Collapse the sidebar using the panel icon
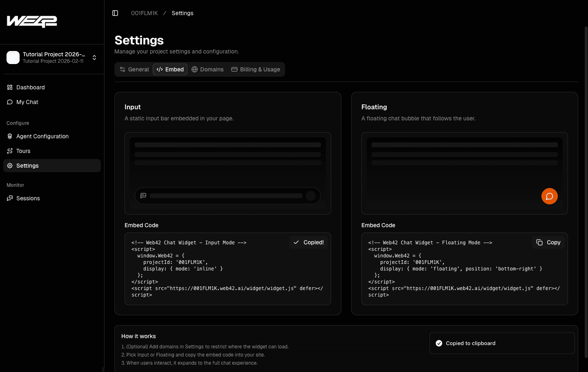The width and height of the screenshot is (588, 372). click(115, 13)
